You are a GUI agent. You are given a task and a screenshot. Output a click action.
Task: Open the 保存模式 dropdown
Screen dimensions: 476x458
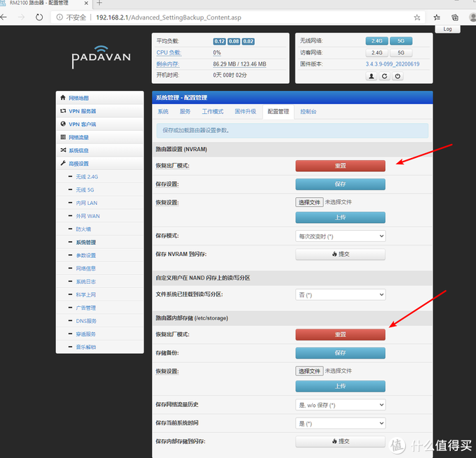(340, 236)
